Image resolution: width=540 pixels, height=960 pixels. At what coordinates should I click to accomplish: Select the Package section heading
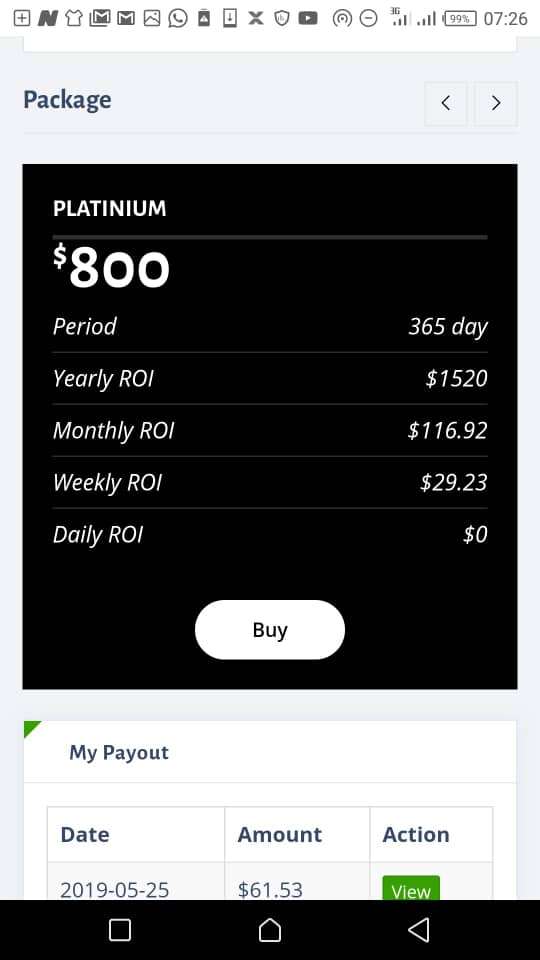pyautogui.click(x=67, y=100)
